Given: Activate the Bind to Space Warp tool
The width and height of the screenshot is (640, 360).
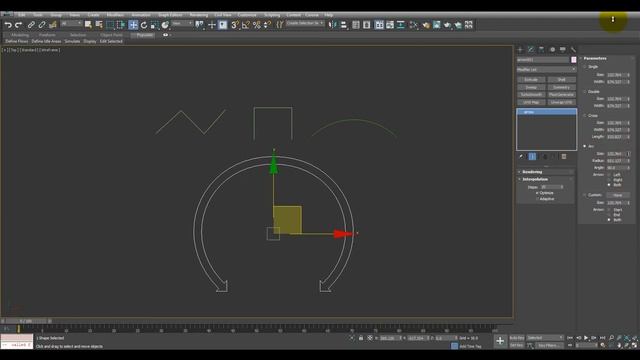Looking at the screenshot, I should (52, 25).
